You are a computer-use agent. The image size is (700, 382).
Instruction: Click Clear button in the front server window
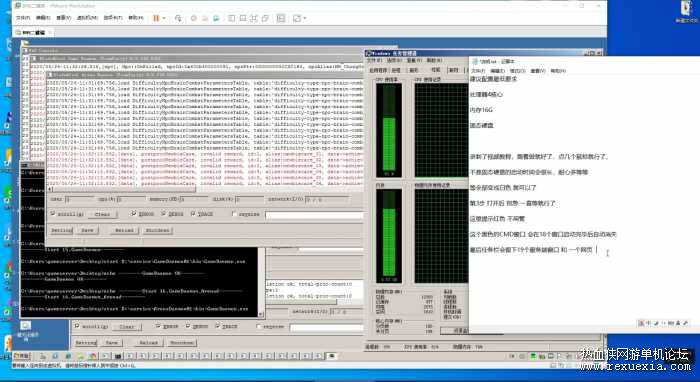tap(102, 214)
